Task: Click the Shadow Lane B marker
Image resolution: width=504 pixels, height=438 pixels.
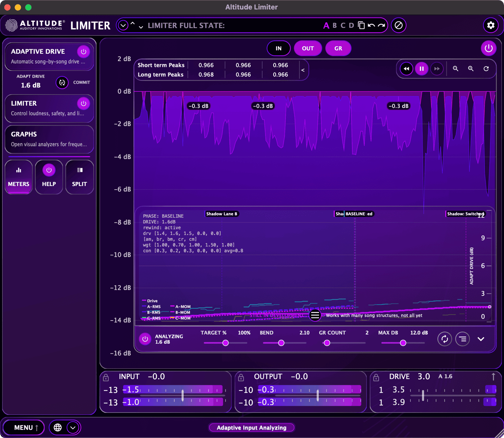Action: (222, 214)
